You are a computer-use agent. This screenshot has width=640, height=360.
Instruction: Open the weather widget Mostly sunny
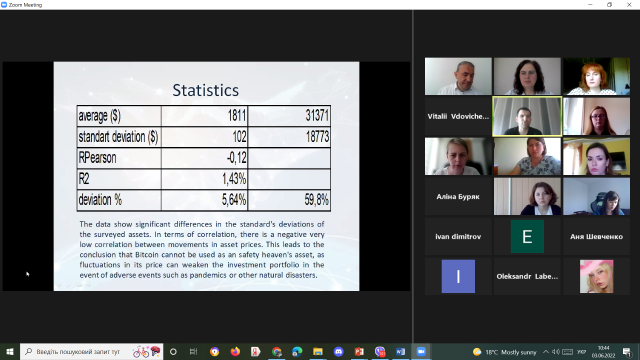point(504,352)
